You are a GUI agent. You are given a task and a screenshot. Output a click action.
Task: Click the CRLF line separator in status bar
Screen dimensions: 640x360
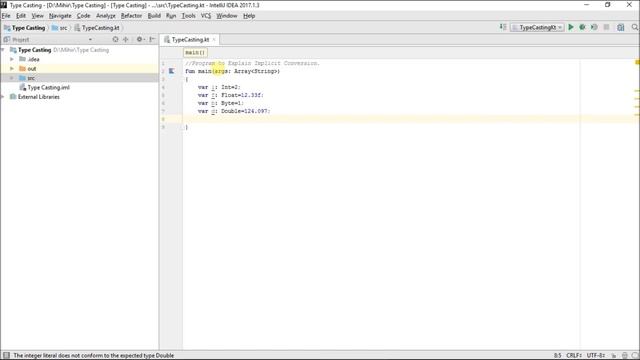574,356
